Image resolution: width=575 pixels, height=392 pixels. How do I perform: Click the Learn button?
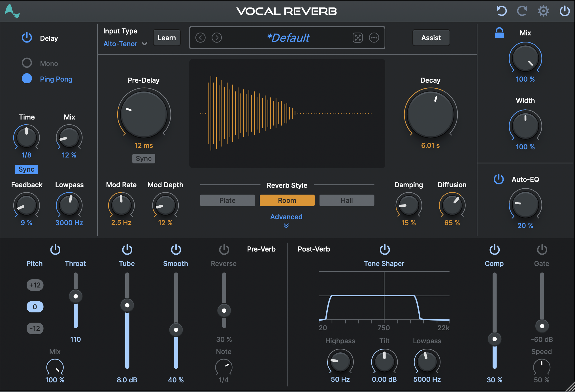click(x=167, y=38)
